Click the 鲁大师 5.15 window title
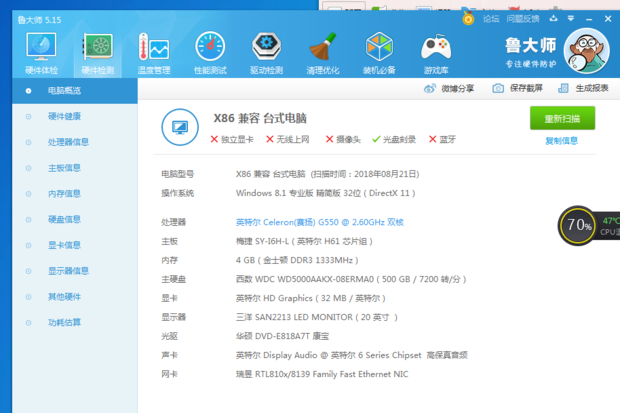Screen dimensions: 620x413 (x=40, y=20)
